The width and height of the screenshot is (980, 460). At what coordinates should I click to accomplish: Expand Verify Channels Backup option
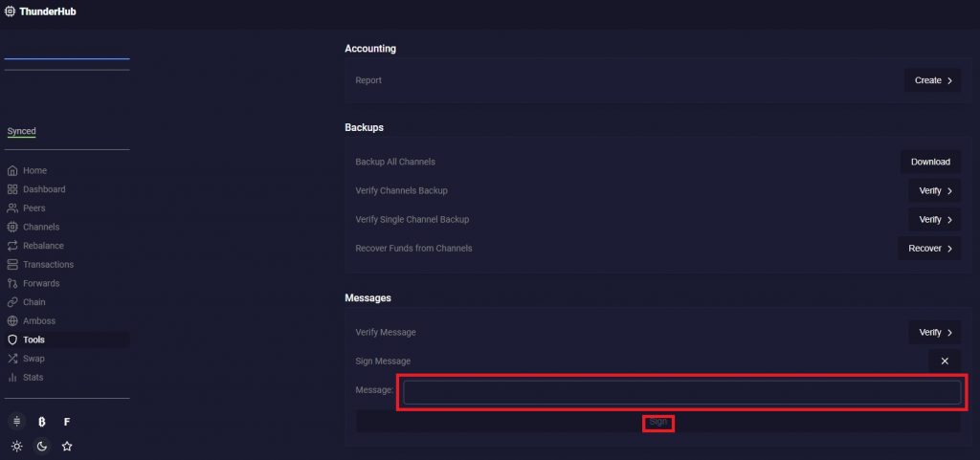[x=934, y=190]
